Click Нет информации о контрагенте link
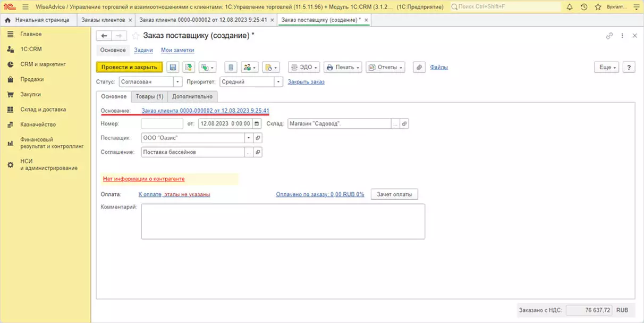Screen dimensions: 644x323 click(144, 179)
